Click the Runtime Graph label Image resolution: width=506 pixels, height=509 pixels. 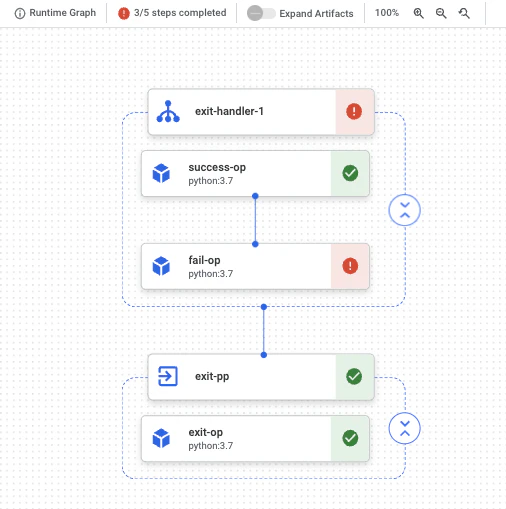tap(63, 13)
